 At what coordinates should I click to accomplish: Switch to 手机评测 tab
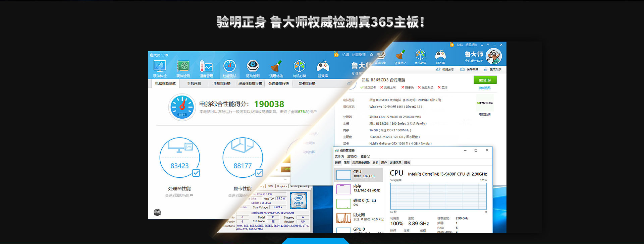pyautogui.click(x=194, y=83)
